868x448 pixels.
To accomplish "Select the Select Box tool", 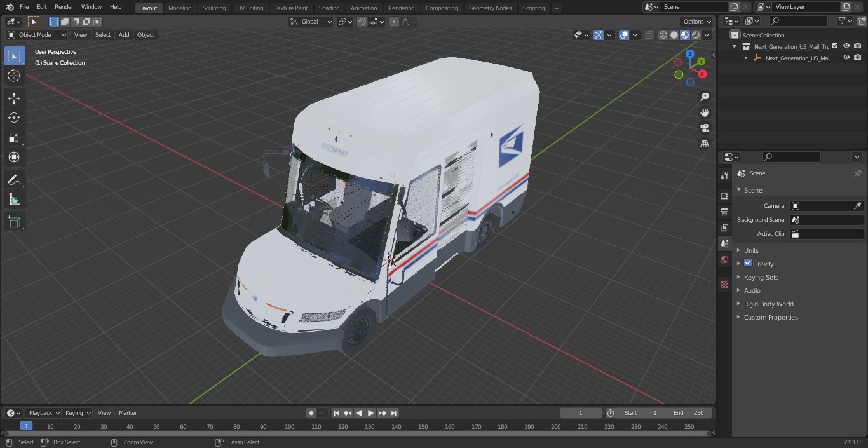I will pos(14,56).
